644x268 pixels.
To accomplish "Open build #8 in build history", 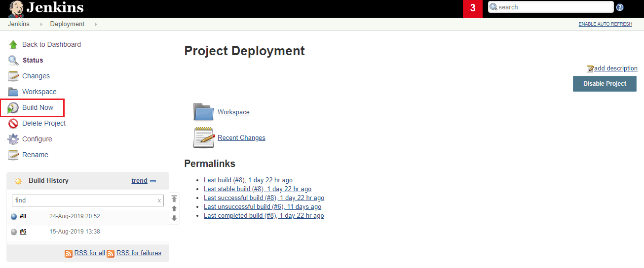I will [23, 216].
